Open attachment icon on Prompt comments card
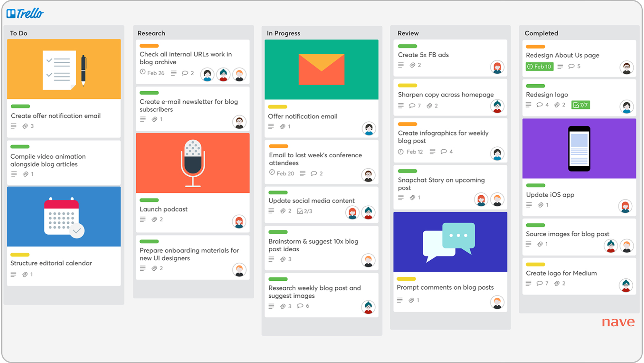 (411, 300)
